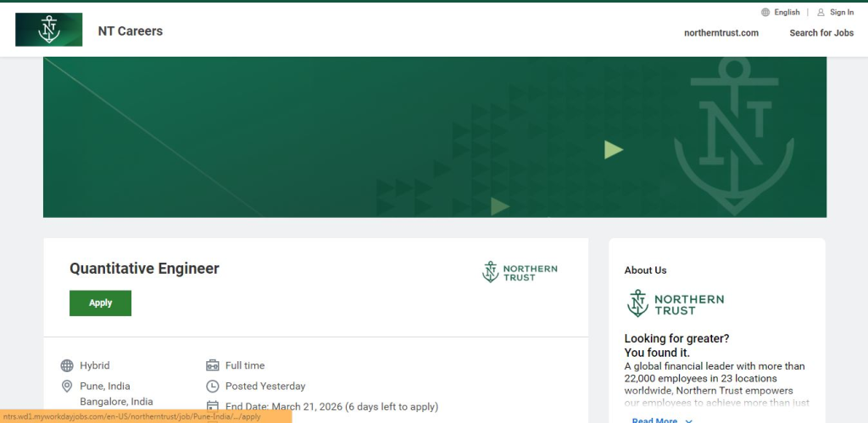This screenshot has height=423, width=868.
Task: Select the 'Hybrid' text
Action: tap(95, 365)
